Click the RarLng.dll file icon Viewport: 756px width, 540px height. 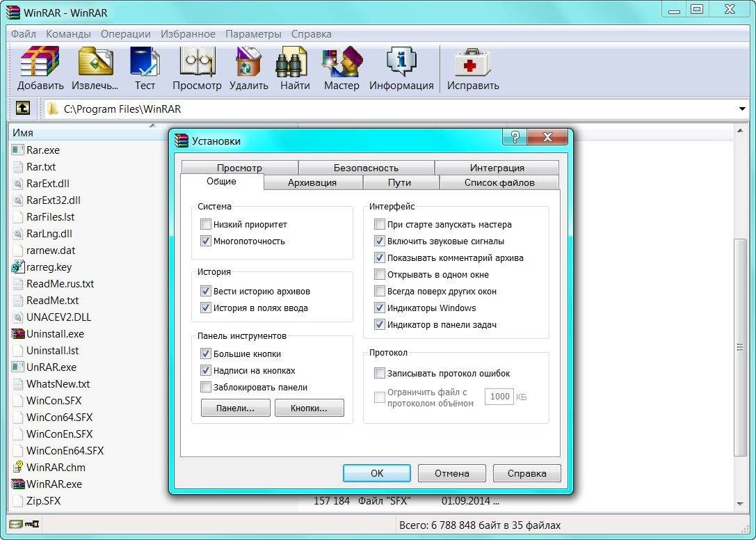(x=18, y=234)
